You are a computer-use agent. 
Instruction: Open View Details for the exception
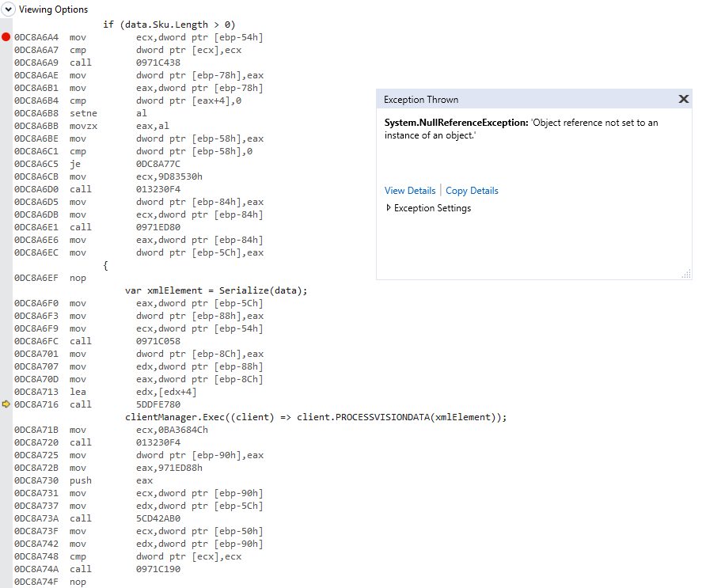coord(410,190)
